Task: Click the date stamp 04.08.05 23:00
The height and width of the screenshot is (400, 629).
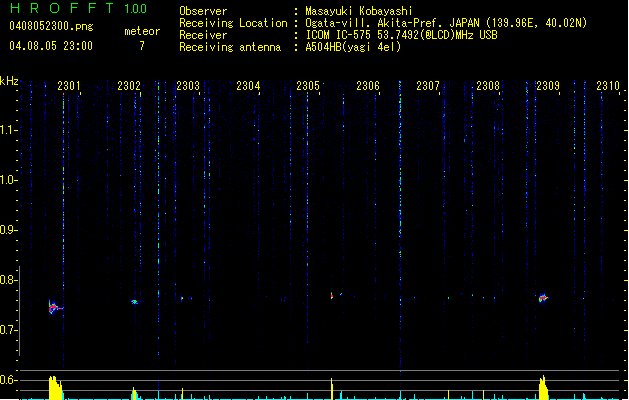Action: click(51, 46)
